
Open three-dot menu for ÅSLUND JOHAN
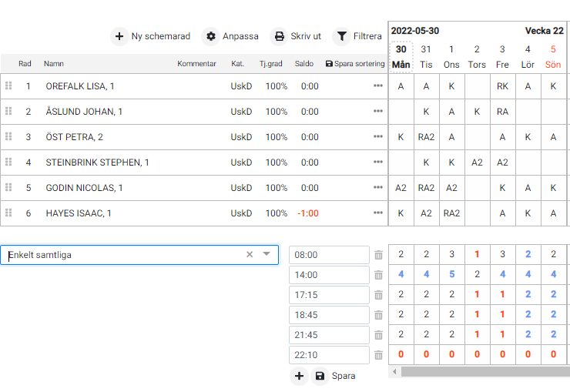click(378, 112)
